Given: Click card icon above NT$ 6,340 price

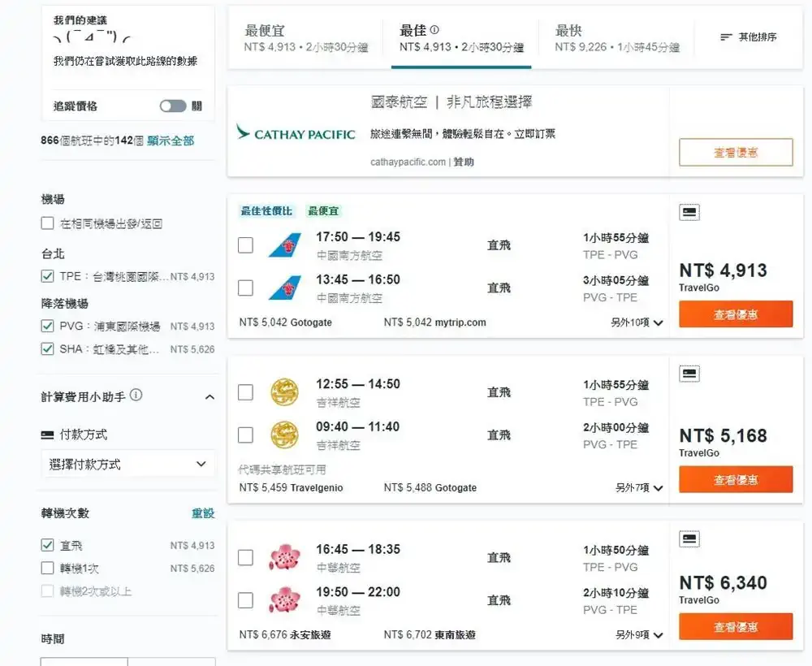Looking at the screenshot, I should 689,539.
